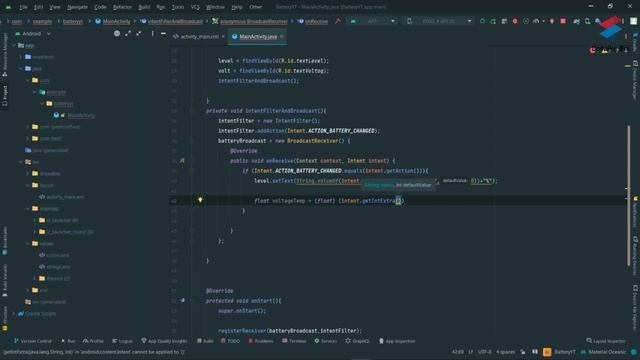This screenshot has height=360, width=640.
Task: Select MainActivity in project tree
Action: pyautogui.click(x=81, y=116)
